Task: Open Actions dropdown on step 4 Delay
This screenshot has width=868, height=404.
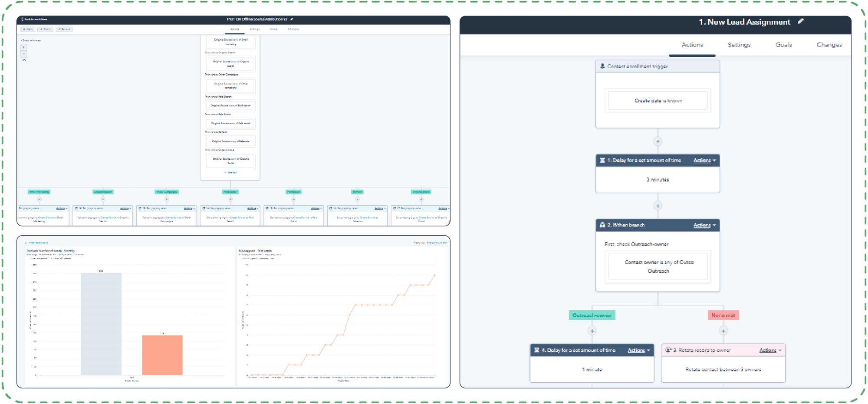Action: [639, 350]
